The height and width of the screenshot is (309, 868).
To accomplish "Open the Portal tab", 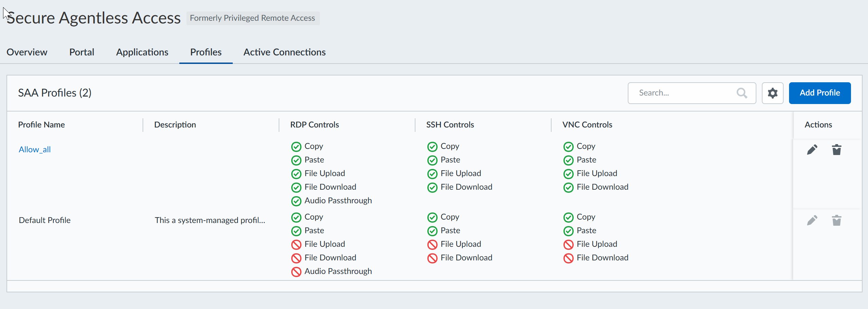I will point(82,52).
